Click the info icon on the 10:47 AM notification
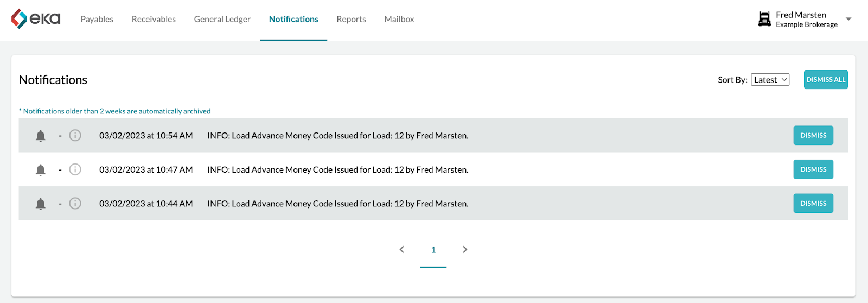This screenshot has width=868, height=303. coord(75,169)
